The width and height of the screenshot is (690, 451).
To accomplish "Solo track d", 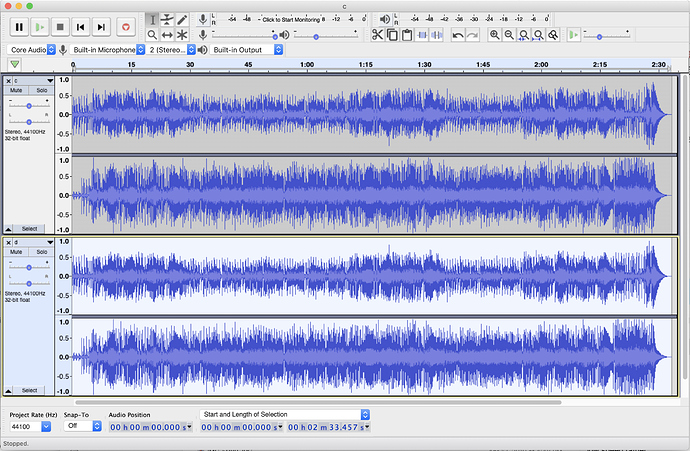I will (41, 252).
